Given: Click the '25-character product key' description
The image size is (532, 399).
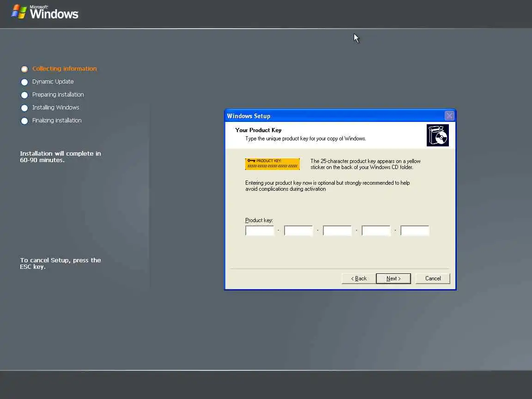Looking at the screenshot, I should tap(365, 164).
